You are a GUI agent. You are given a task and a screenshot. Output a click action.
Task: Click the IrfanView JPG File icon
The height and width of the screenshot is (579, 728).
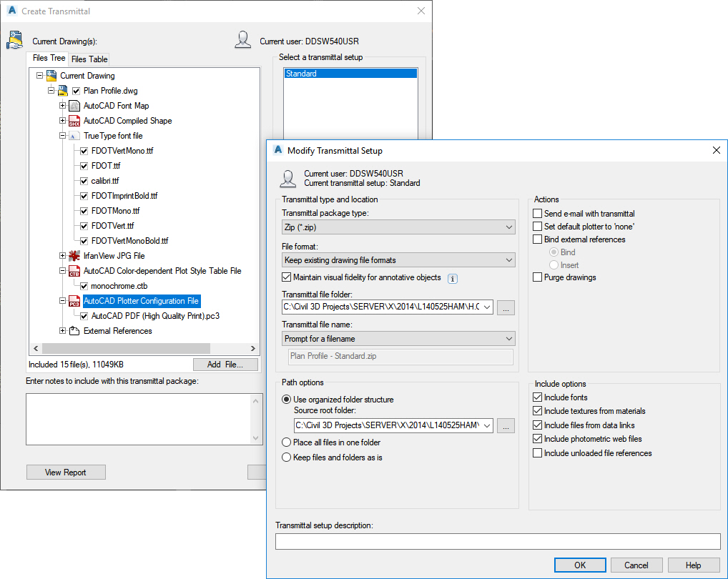(74, 256)
